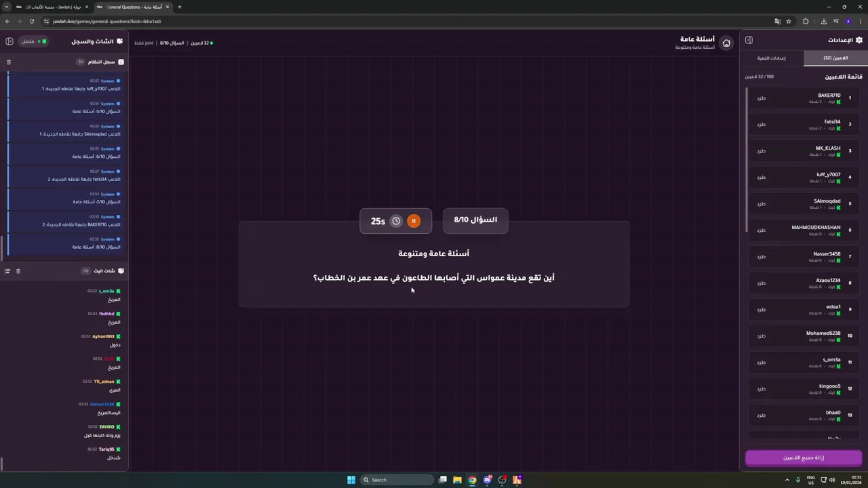Screen dimensions: 868x488
Task: Click the question 8/10 badge
Action: coord(475,220)
